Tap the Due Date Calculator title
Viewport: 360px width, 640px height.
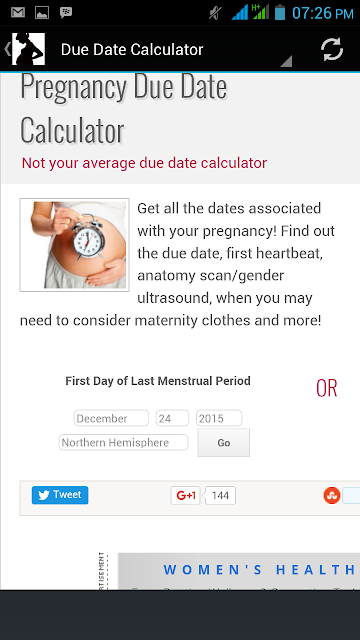[132, 50]
